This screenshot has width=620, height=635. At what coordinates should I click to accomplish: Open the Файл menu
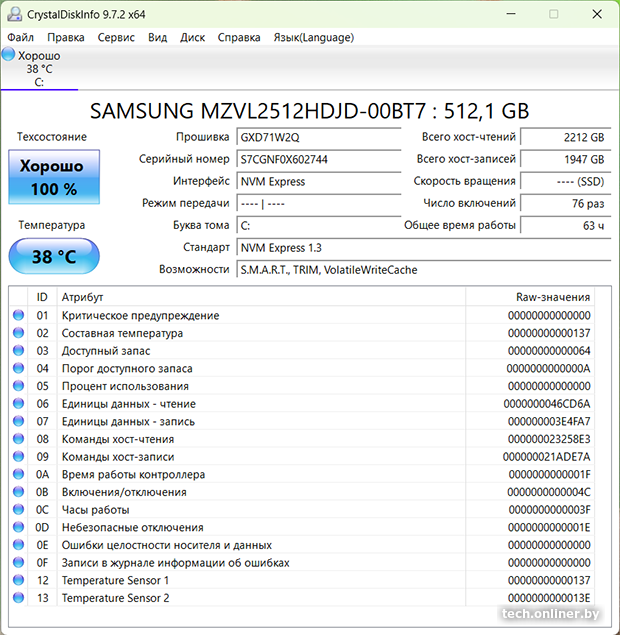[21, 37]
